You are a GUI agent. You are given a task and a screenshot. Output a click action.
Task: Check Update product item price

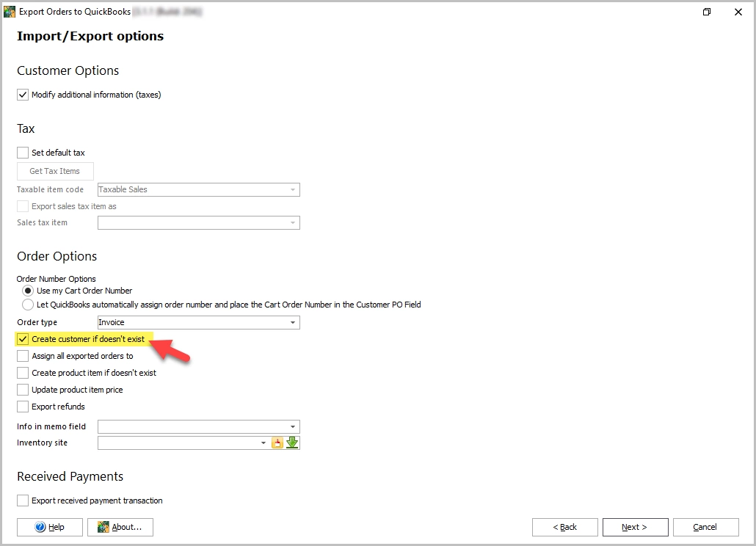pos(23,390)
